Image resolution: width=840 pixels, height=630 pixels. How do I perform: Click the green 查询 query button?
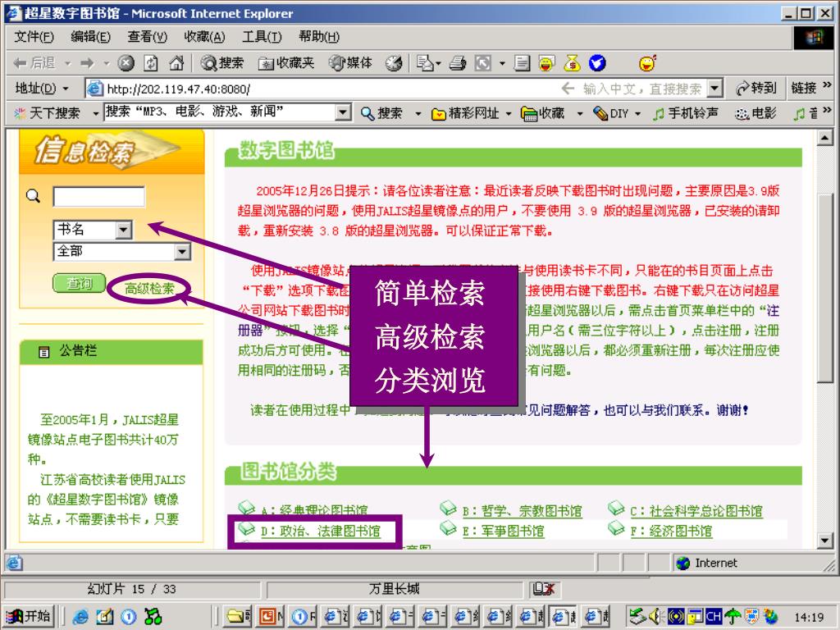coord(79,283)
